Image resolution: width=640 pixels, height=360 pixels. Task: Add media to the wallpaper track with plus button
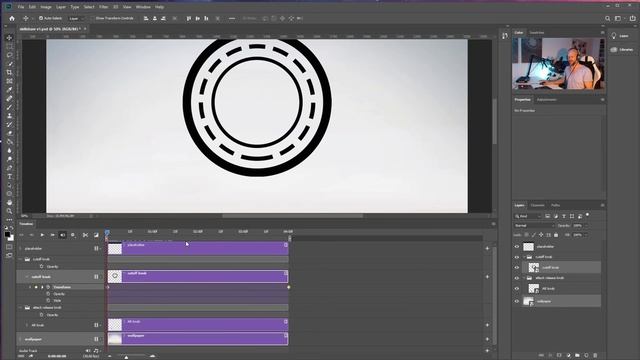pyautogui.click(x=487, y=339)
